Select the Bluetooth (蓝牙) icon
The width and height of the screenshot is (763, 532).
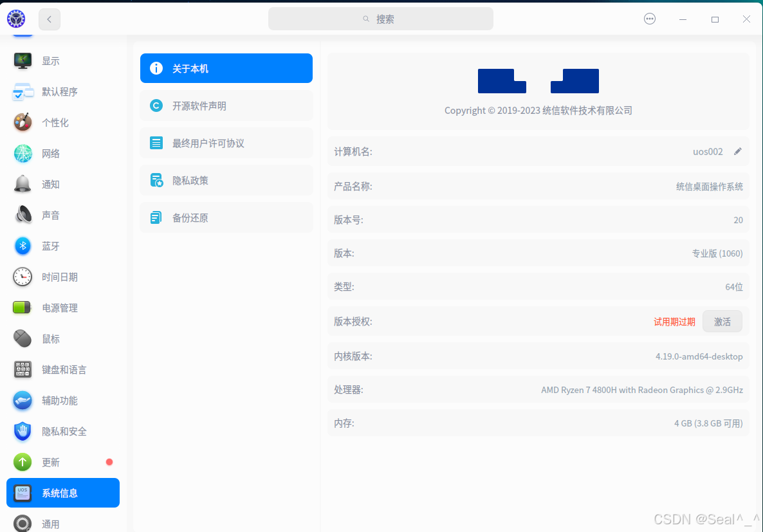(x=23, y=246)
